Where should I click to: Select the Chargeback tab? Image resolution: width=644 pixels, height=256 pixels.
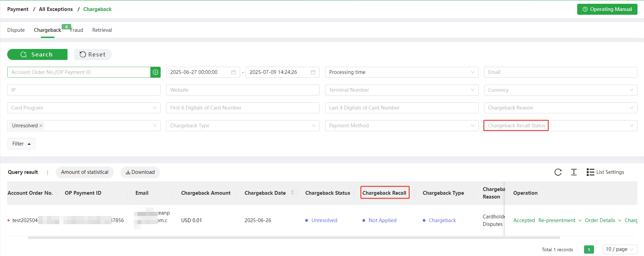pyautogui.click(x=48, y=30)
